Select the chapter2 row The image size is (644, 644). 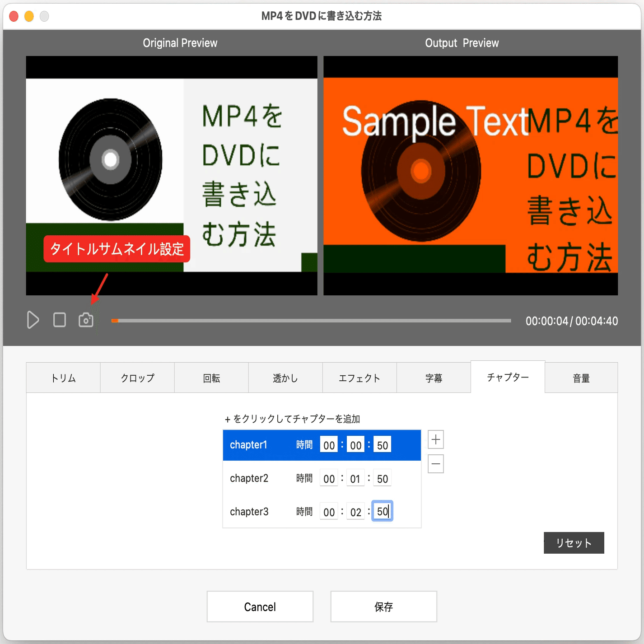(x=249, y=478)
